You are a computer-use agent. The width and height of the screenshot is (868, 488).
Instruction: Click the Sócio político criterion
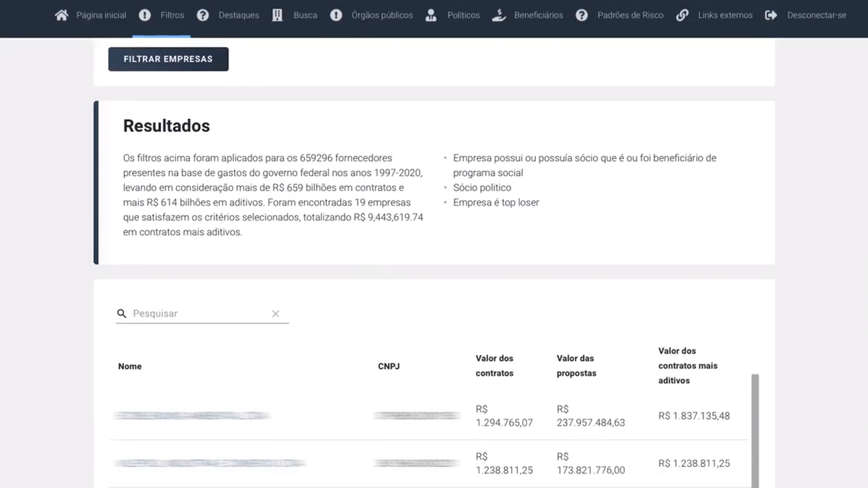[x=482, y=188]
